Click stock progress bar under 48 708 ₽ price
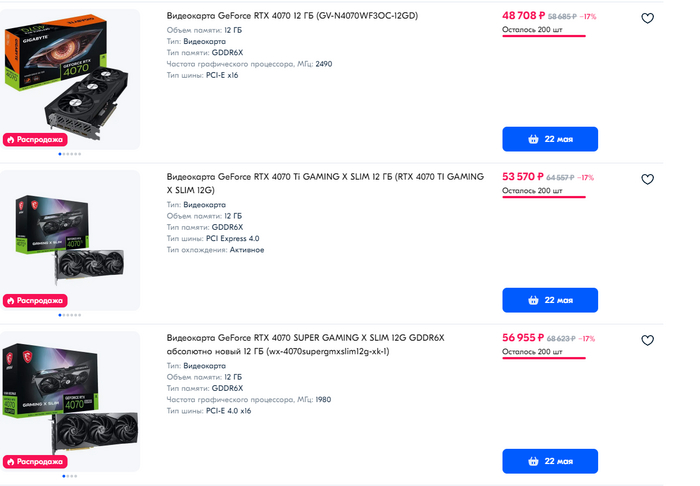Viewport: 700px width, 486px height. (x=548, y=42)
